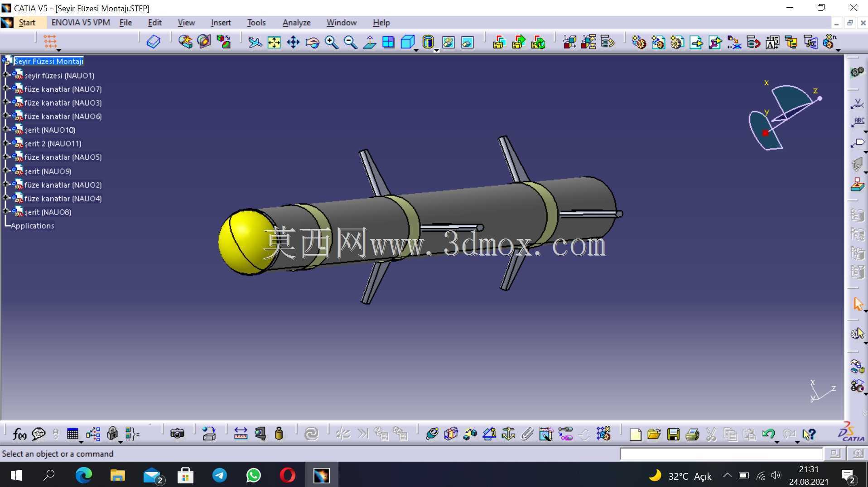
Task: Click the Normal View icon
Action: pos(369,43)
